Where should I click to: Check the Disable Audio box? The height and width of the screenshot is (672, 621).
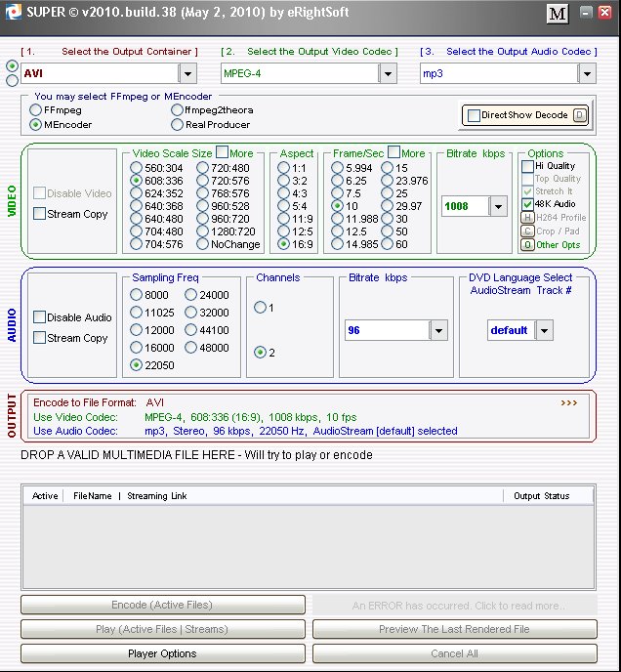coord(39,317)
